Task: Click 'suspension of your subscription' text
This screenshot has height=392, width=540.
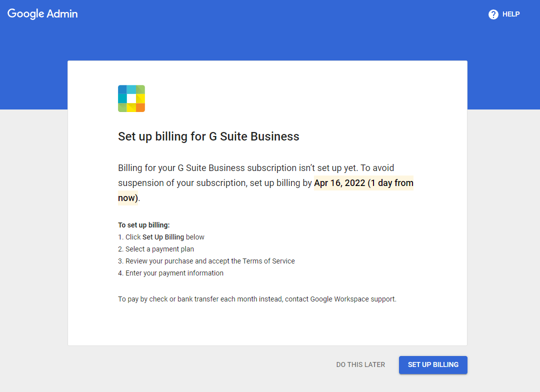Action: (x=182, y=183)
